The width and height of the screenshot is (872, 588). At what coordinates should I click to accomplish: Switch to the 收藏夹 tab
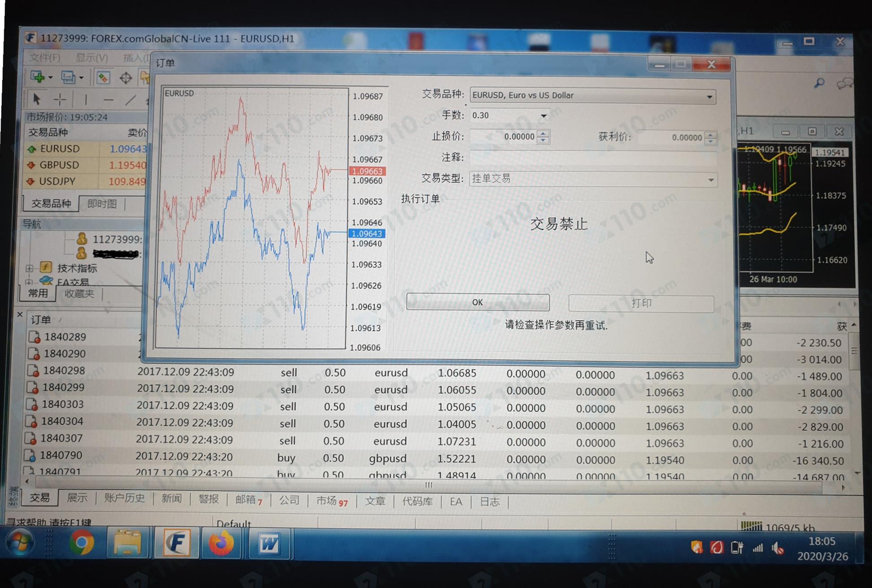pos(79,294)
